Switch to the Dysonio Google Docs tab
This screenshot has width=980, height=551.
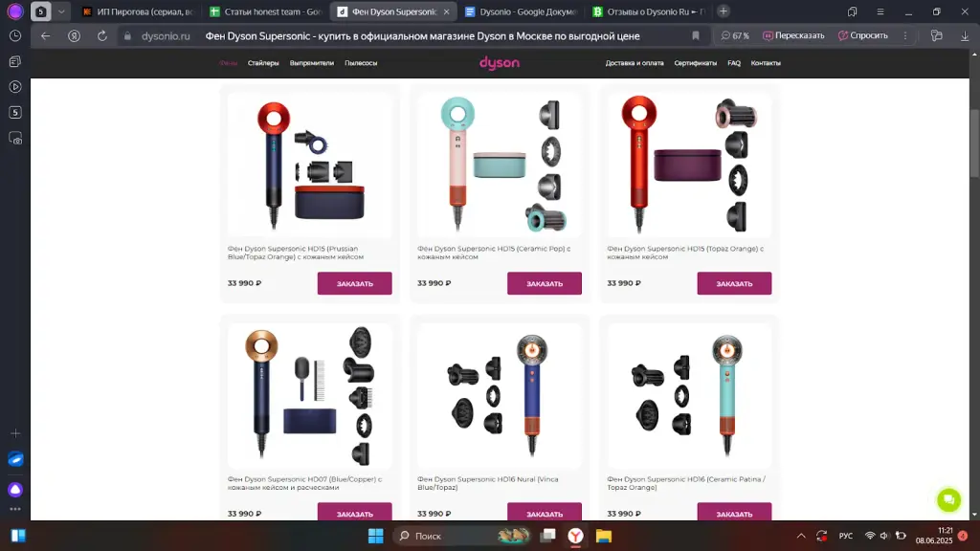pos(521,11)
